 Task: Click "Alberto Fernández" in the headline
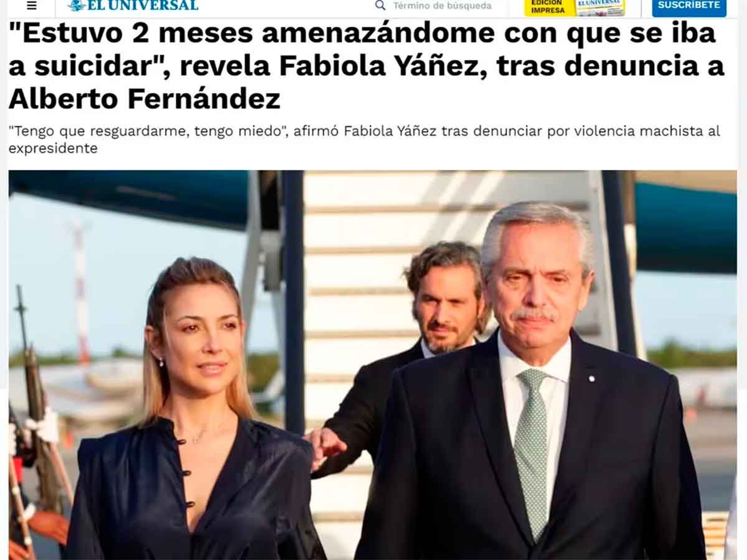144,98
